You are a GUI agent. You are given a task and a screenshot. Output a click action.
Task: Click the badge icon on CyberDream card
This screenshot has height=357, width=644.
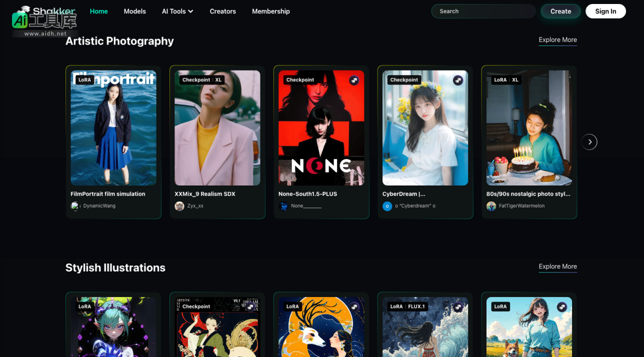458,80
